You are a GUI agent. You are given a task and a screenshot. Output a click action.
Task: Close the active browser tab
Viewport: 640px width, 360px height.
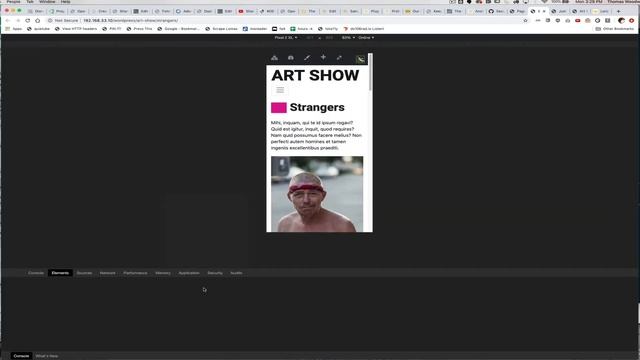(544, 11)
